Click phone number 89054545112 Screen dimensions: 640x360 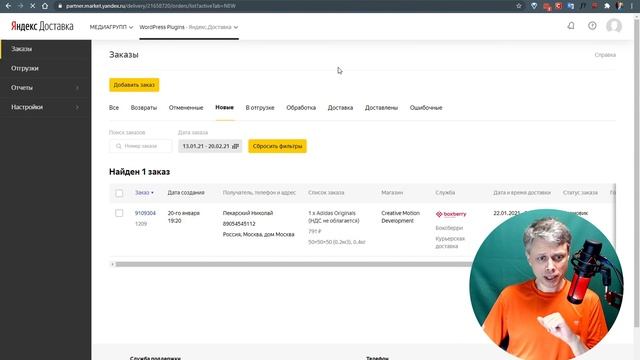239,224
